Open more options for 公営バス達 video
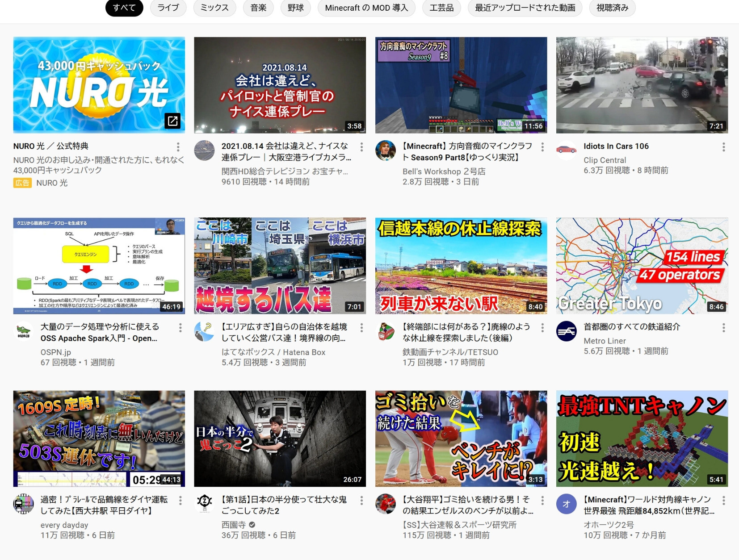This screenshot has height=560, width=739. [361, 328]
